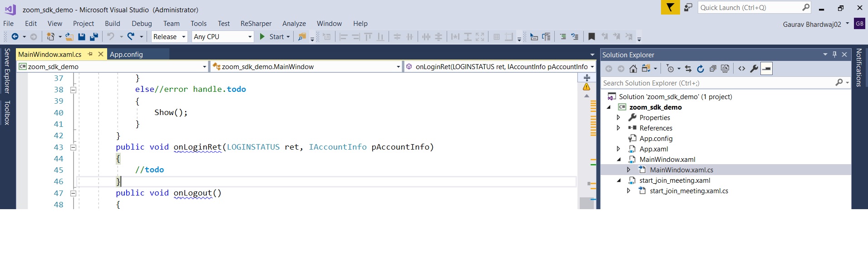868x266 pixels.
Task: Click the Gaurav Bhardwaj02 account name
Action: (x=812, y=25)
